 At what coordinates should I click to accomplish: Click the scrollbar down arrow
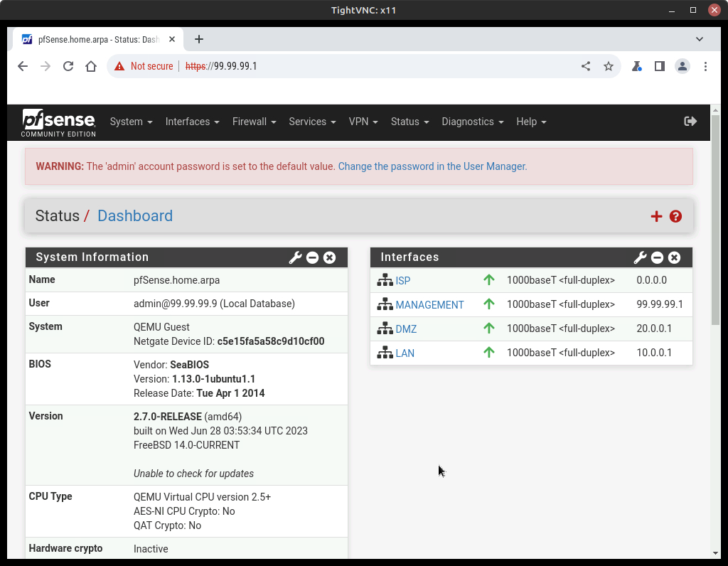click(715, 553)
